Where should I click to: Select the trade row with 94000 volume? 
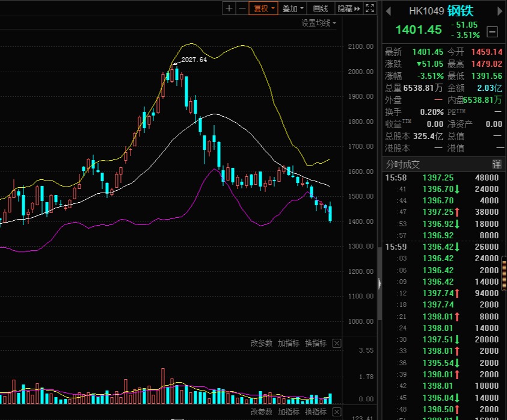pos(442,293)
